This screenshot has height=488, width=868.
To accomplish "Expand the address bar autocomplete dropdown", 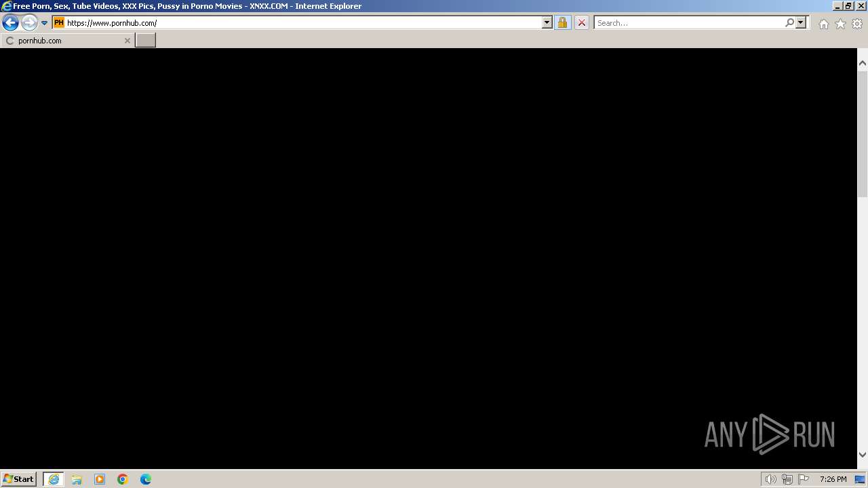I will 547,23.
